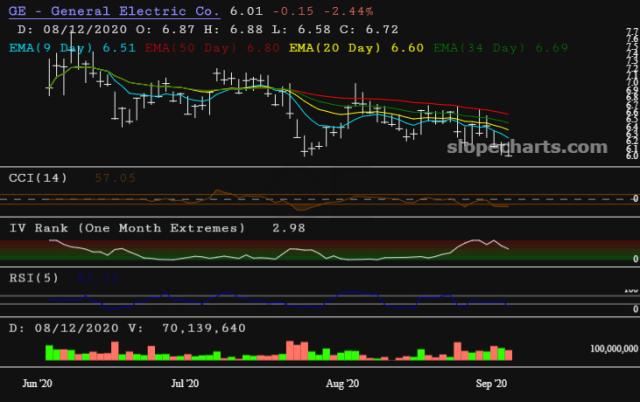Select the EMA(34 Day) green legend label
Screen dimensions: 640x402
[x=478, y=46]
